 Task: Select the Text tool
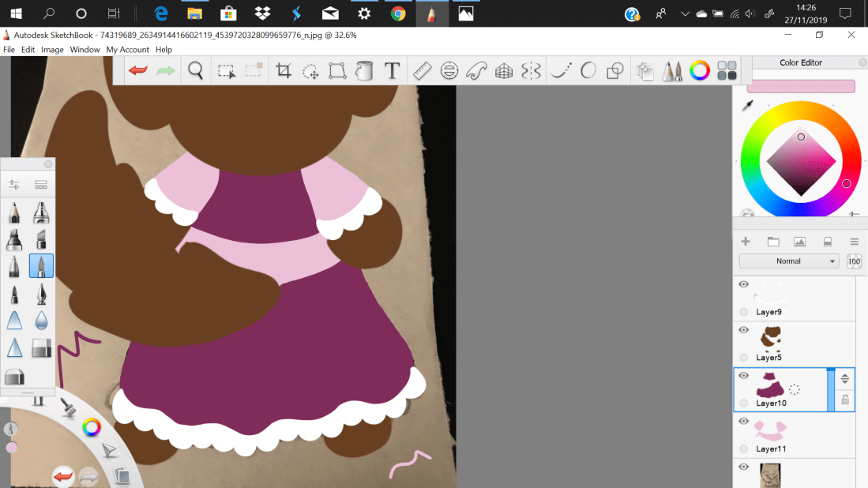point(392,71)
